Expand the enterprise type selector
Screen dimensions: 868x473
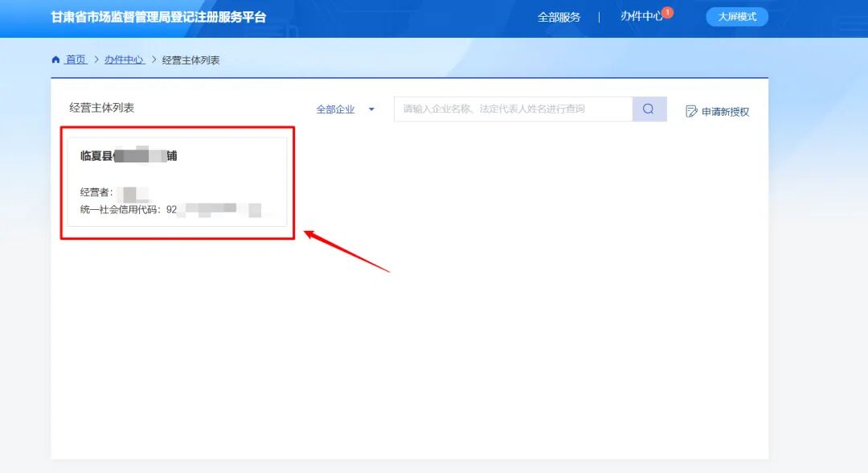click(x=346, y=109)
